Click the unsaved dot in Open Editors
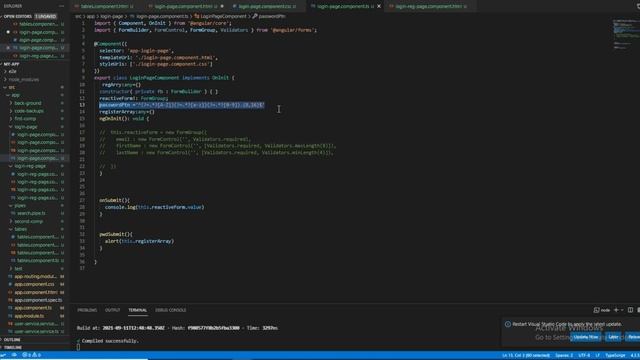 (8, 32)
